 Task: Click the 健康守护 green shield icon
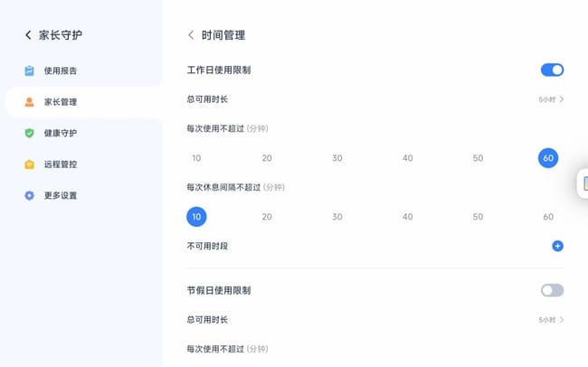click(x=29, y=133)
